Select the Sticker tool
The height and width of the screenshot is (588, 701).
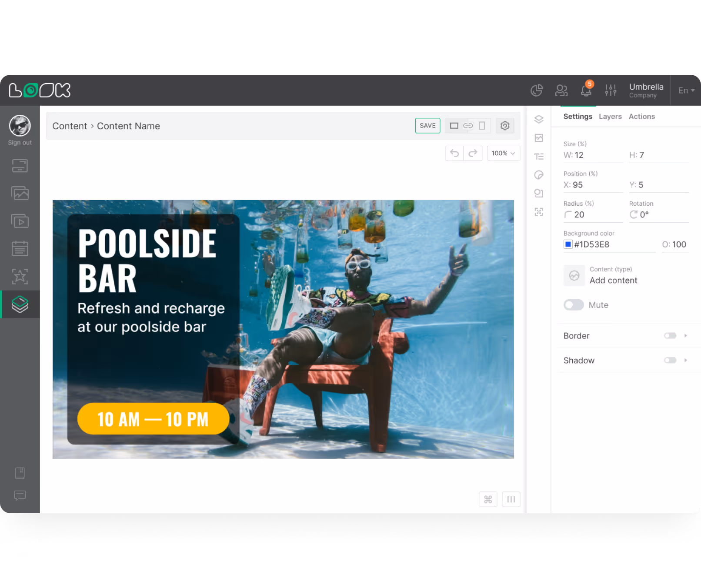coord(539,175)
